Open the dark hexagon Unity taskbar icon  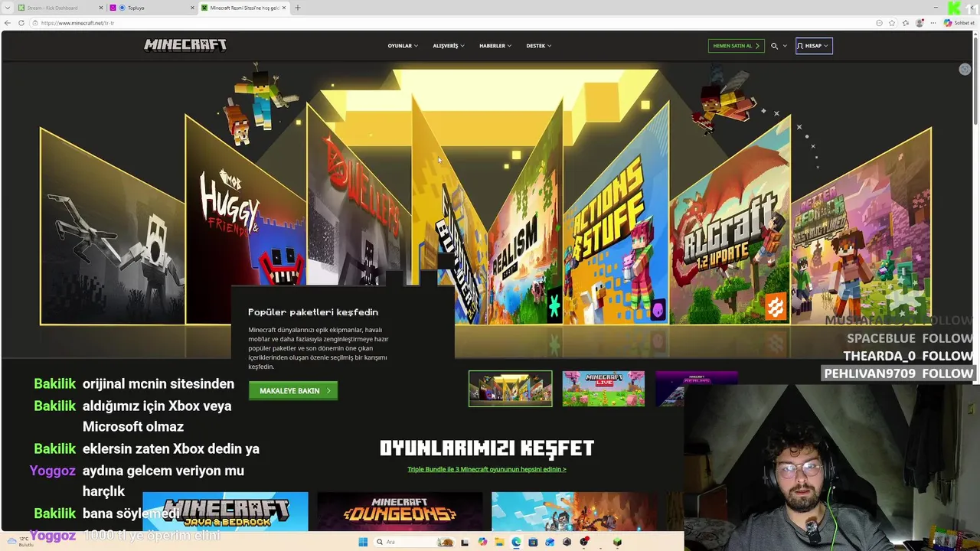567,542
